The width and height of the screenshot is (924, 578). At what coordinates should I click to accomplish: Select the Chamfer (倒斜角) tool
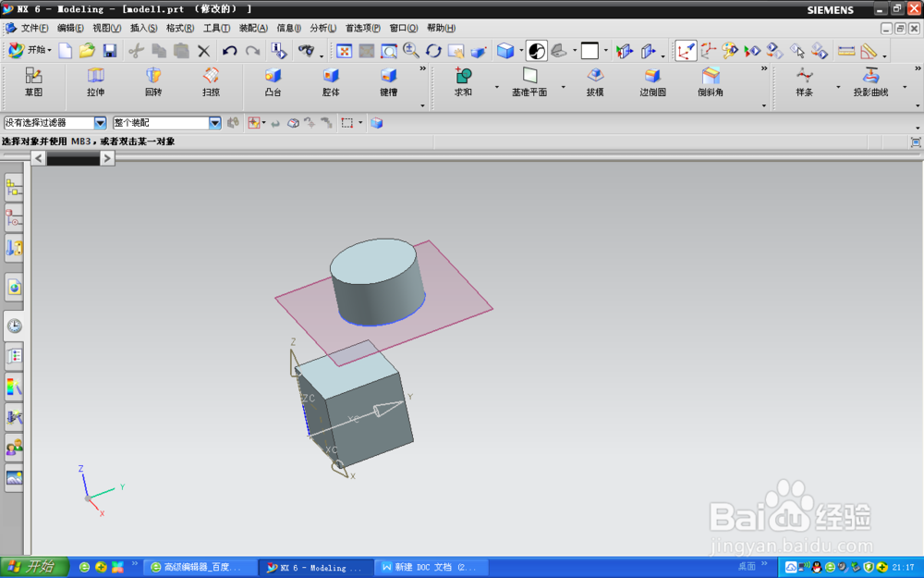710,81
